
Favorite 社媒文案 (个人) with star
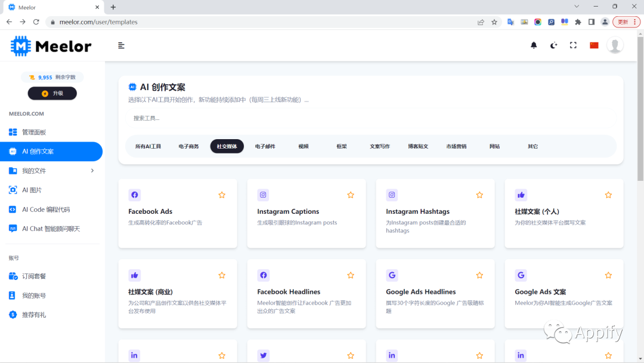[608, 195]
